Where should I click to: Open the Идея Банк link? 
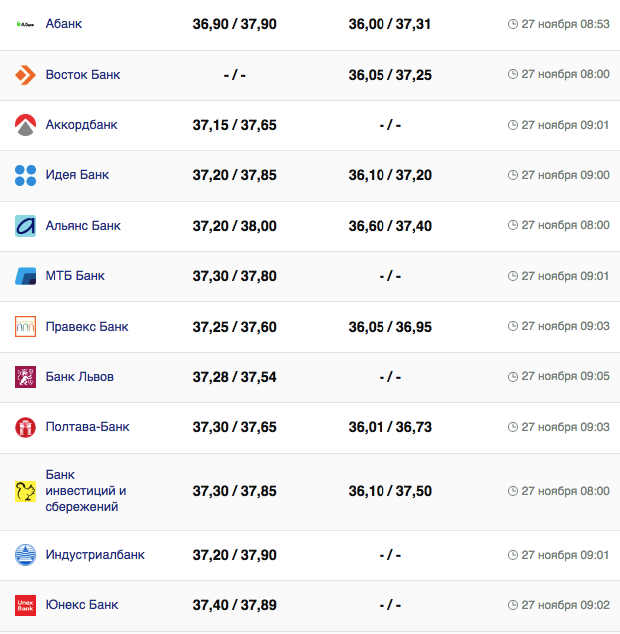click(x=77, y=175)
